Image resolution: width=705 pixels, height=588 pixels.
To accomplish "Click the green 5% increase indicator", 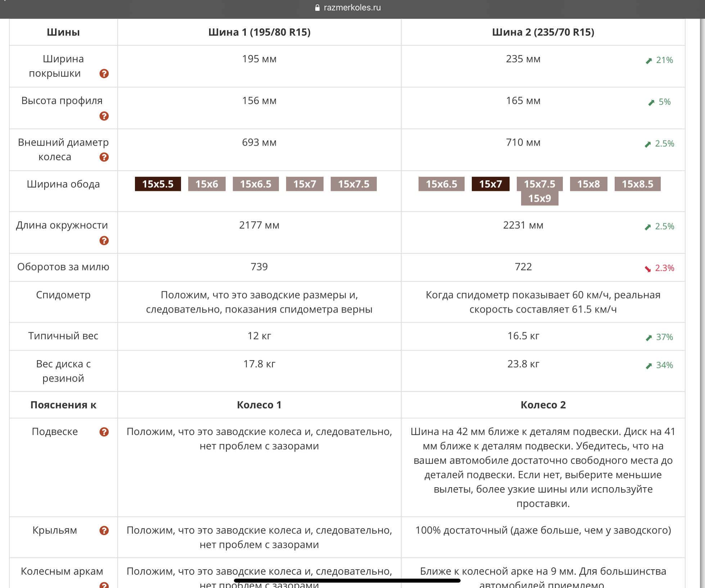I will (659, 102).
